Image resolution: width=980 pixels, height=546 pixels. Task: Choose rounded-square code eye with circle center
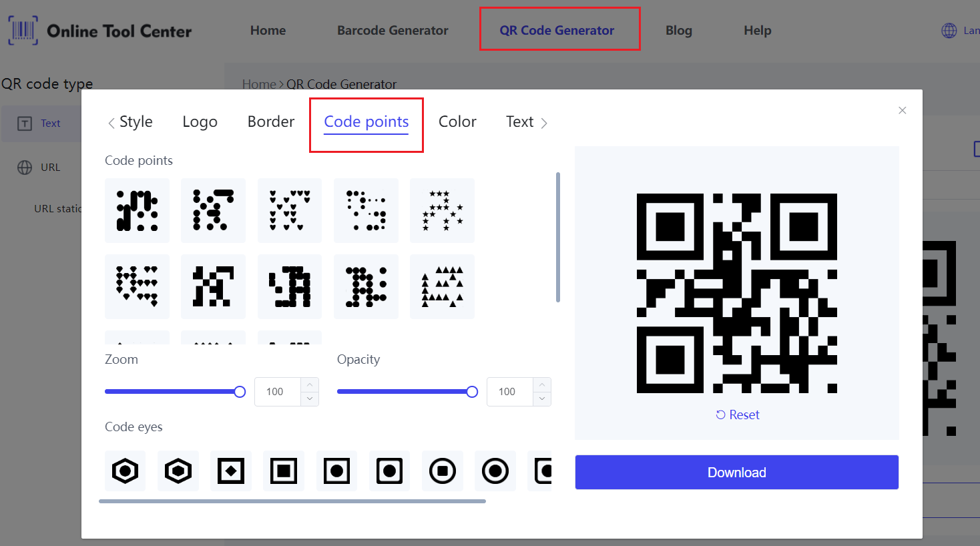point(389,471)
